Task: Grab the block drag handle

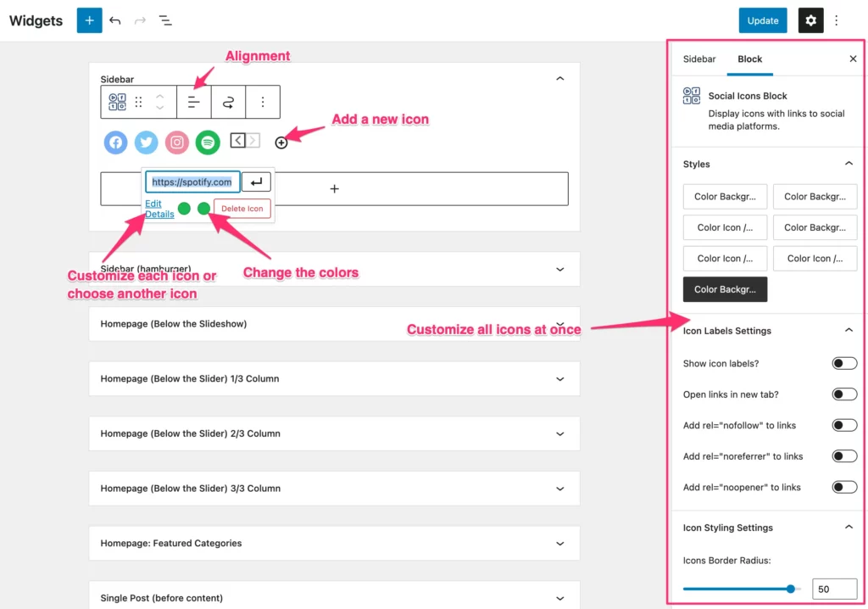Action: click(138, 102)
